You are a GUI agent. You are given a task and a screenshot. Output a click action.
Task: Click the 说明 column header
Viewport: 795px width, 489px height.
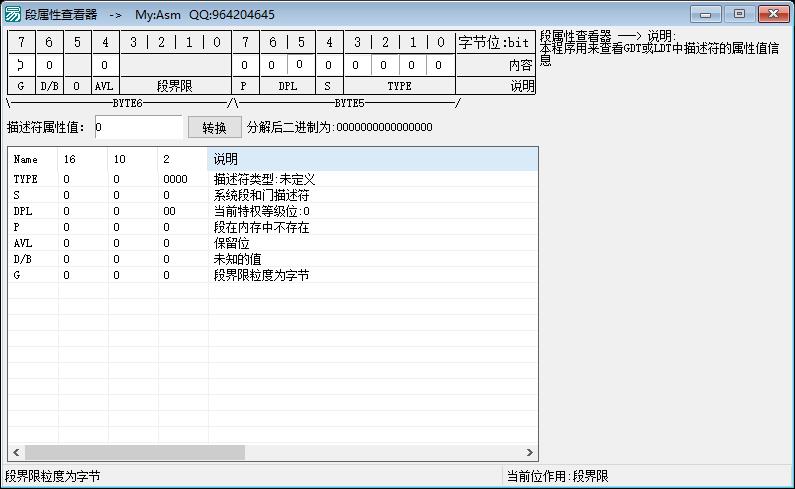(372, 159)
